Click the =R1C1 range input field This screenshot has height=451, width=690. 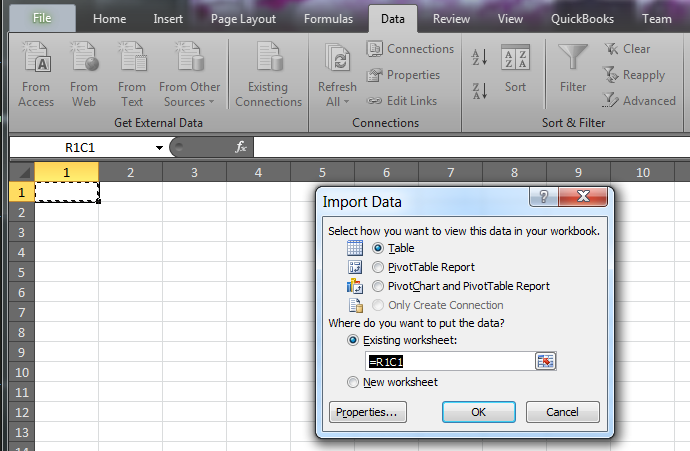(x=450, y=361)
